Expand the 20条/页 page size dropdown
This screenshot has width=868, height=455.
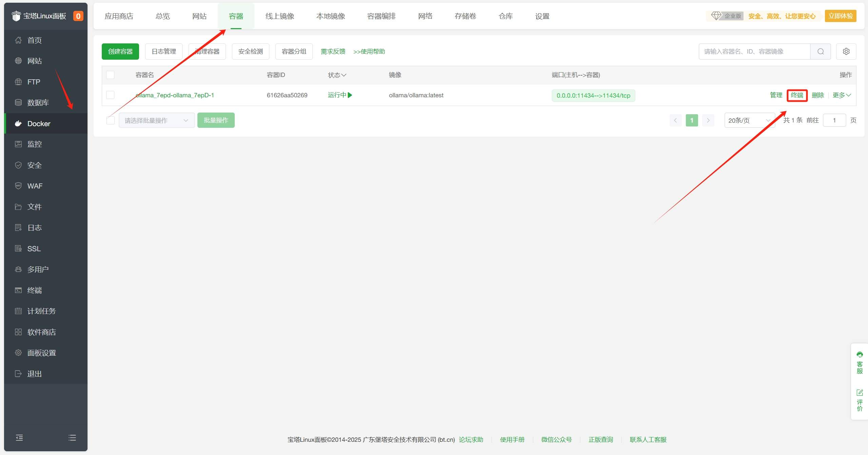pyautogui.click(x=749, y=120)
